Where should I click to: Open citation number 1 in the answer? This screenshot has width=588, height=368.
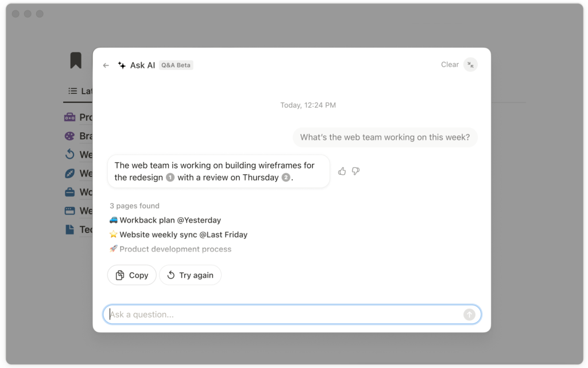click(x=170, y=178)
